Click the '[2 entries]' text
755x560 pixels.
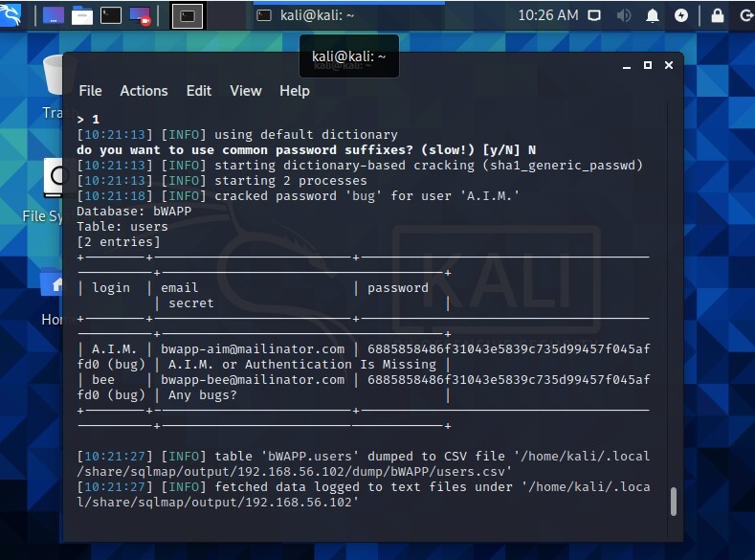[119, 242]
